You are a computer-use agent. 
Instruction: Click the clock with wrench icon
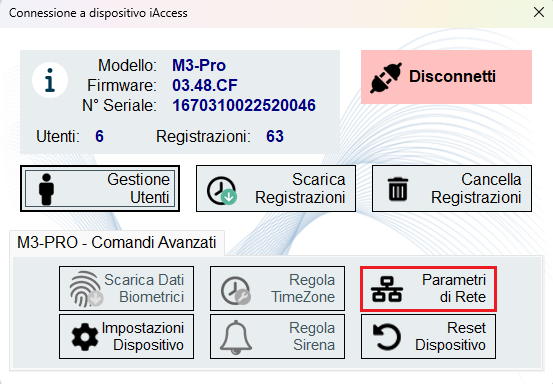tap(236, 291)
